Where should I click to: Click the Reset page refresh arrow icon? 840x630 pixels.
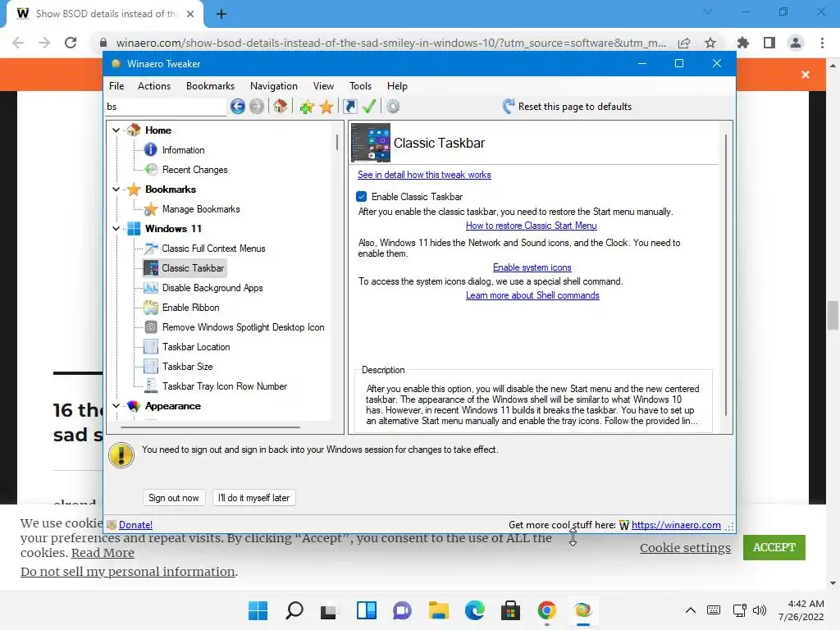pyautogui.click(x=509, y=106)
